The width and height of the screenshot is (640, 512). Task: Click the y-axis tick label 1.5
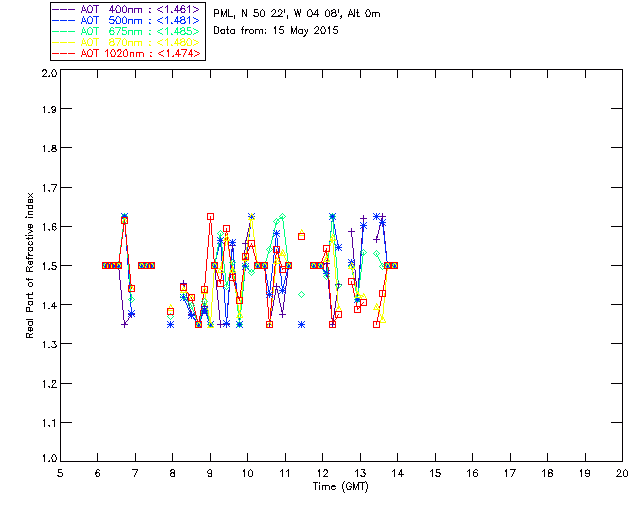[x=49, y=266]
